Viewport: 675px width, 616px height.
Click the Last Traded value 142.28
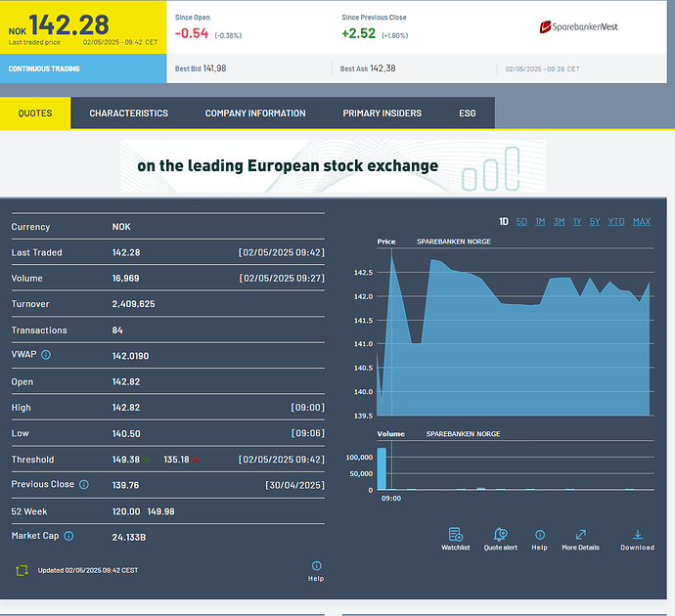point(126,252)
